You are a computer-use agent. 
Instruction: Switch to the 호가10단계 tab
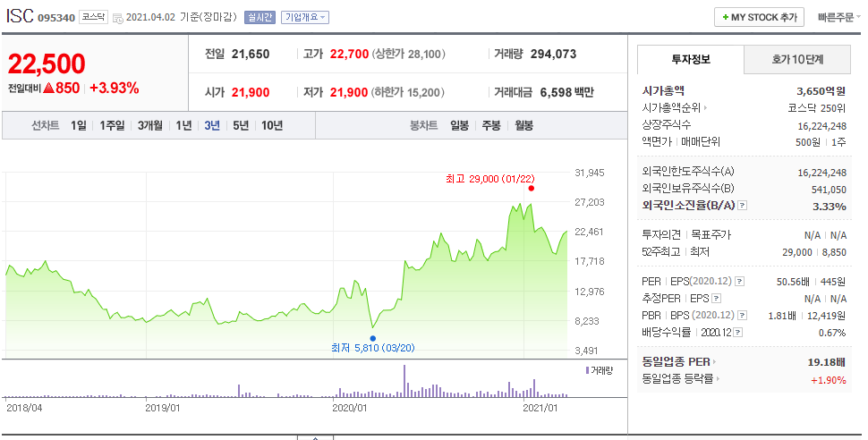[797, 59]
